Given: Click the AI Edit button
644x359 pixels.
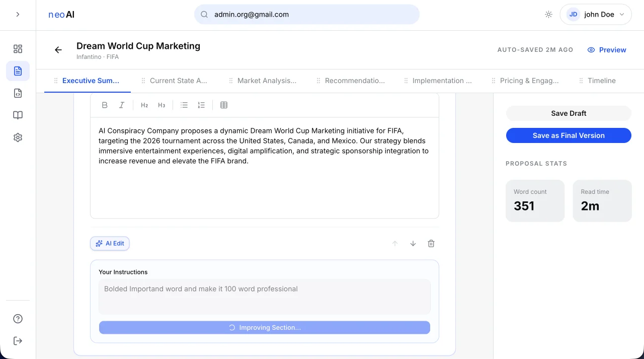Looking at the screenshot, I should coord(110,244).
